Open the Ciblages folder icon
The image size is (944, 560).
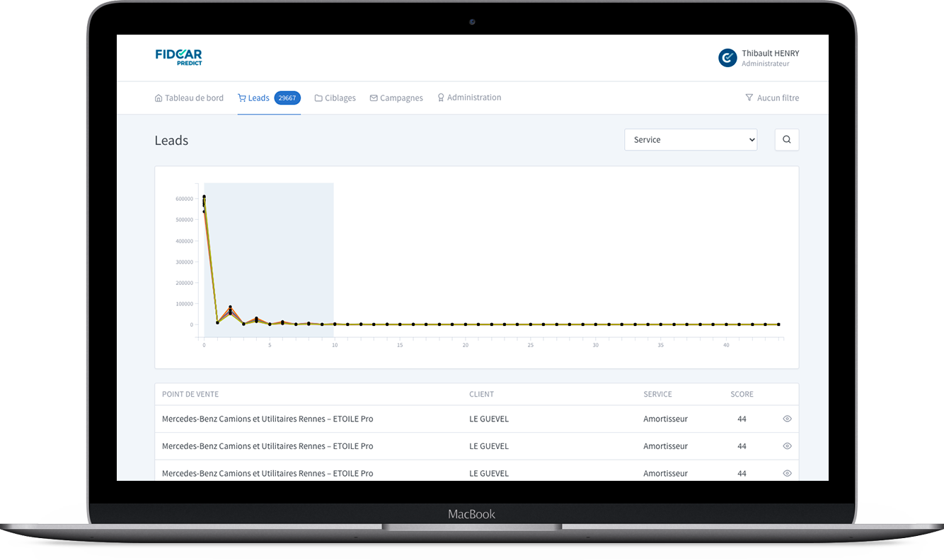click(318, 98)
